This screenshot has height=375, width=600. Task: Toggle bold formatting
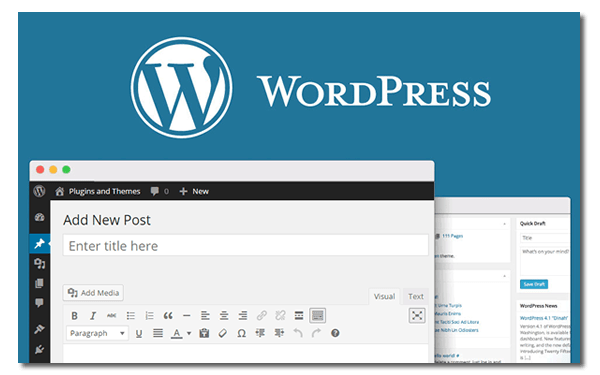pyautogui.click(x=75, y=316)
